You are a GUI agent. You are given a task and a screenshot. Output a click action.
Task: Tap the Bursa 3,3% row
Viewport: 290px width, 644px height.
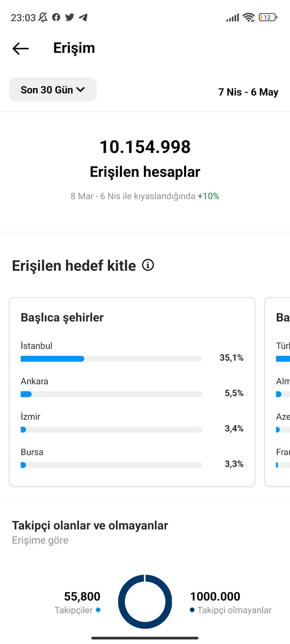coord(132,458)
